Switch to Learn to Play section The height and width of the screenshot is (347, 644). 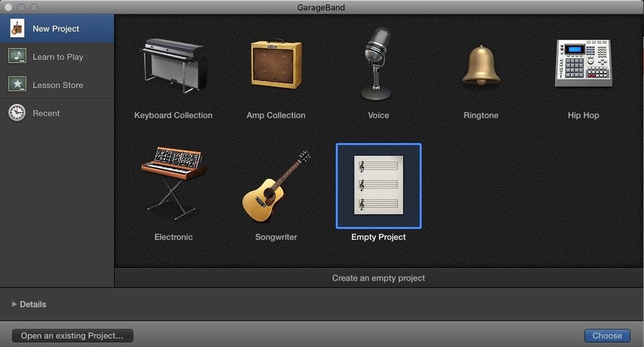coord(57,57)
